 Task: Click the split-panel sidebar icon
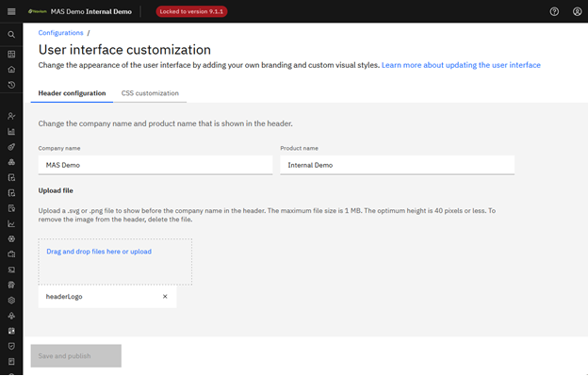point(11,331)
